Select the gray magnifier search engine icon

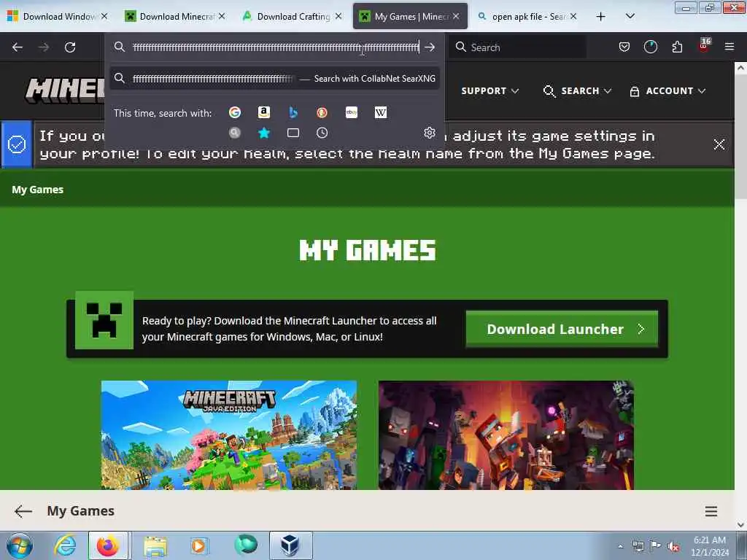[x=235, y=133]
